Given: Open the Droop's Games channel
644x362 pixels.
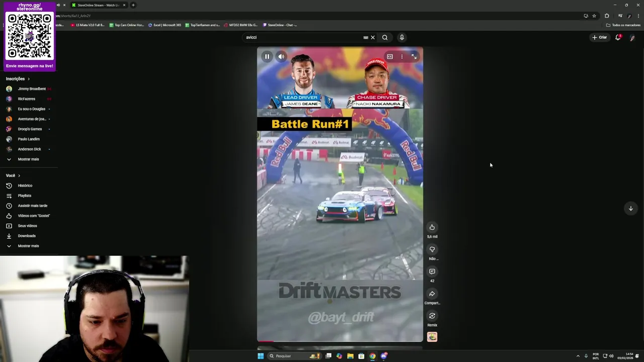Looking at the screenshot, I should point(29,129).
